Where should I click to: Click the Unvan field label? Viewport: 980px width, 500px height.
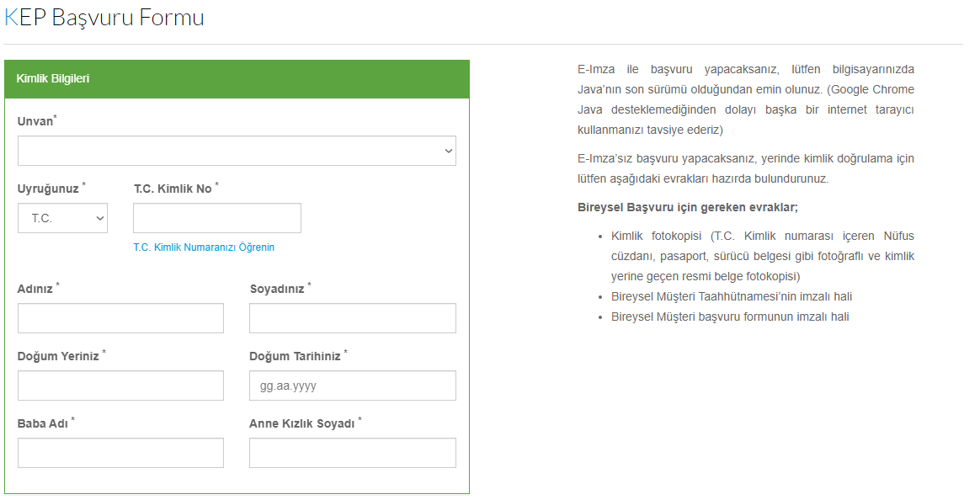click(x=37, y=120)
